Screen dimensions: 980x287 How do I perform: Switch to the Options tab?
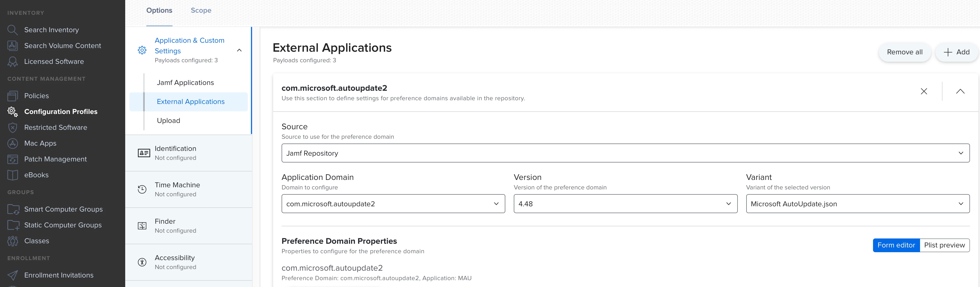[159, 11]
